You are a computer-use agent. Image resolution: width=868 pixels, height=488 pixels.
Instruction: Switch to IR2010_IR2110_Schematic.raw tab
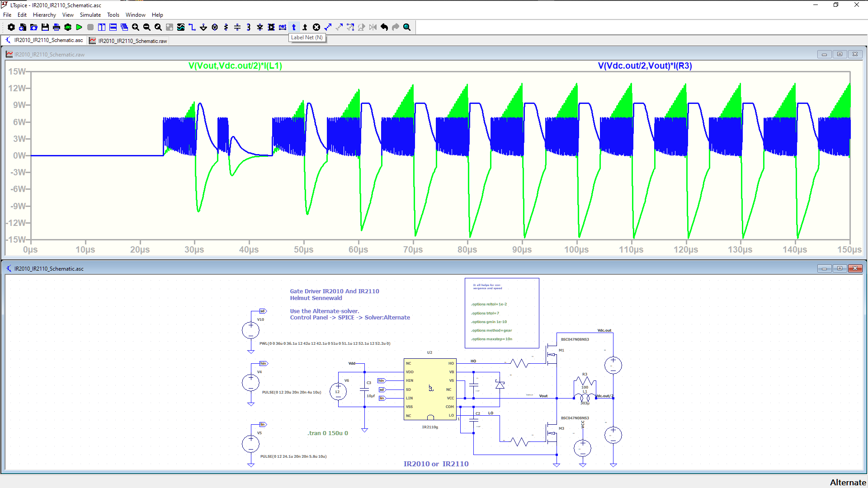(128, 41)
